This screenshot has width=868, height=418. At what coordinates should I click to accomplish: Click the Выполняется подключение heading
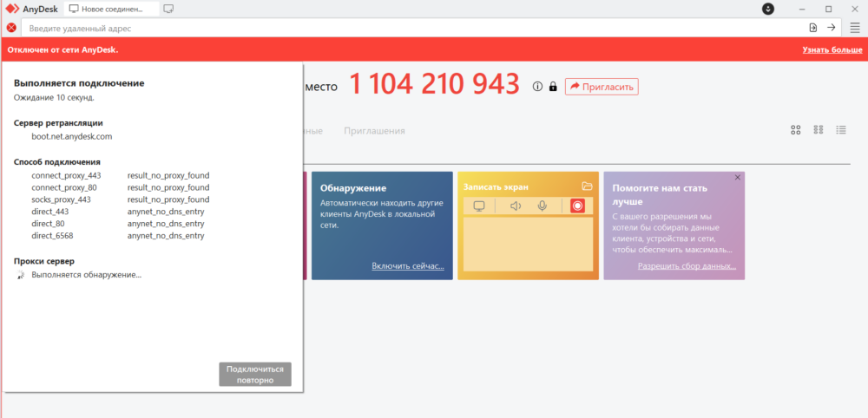[79, 83]
